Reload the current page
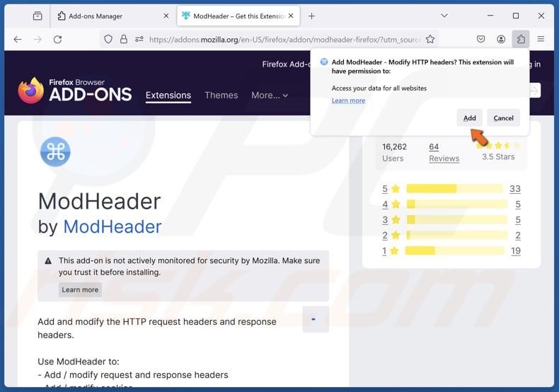559x392 pixels. 57,39
